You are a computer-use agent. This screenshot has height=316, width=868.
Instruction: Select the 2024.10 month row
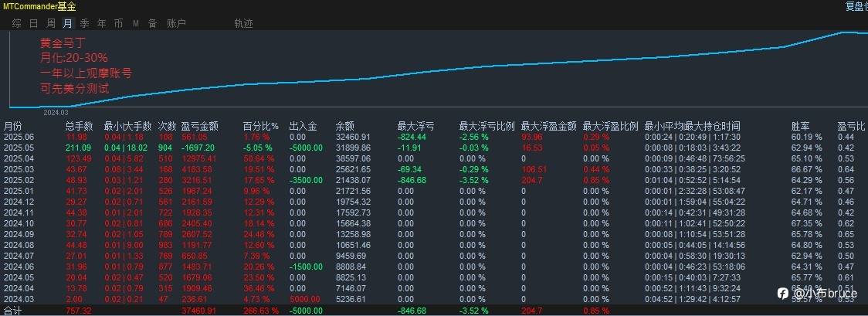click(434, 223)
